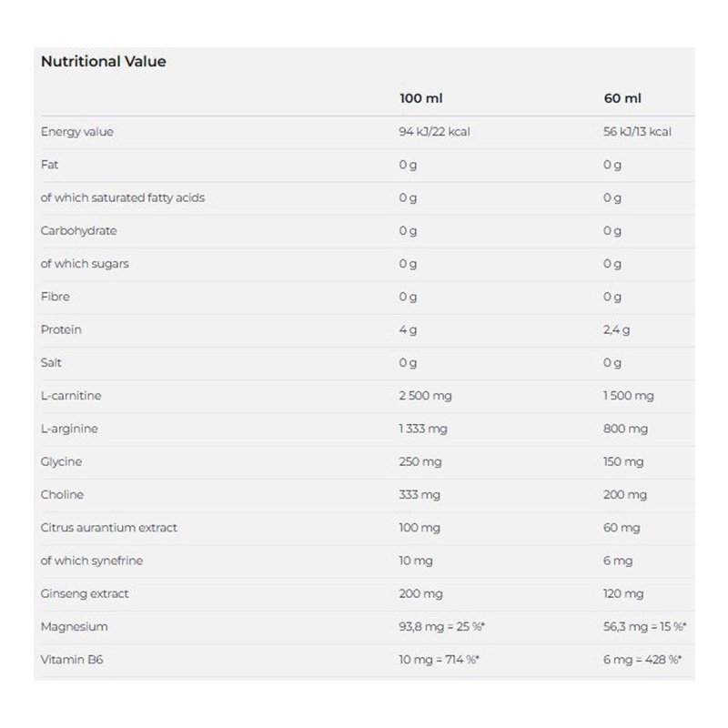Select the saturated fatty acids row label
This screenshot has width=728, height=728.
pos(123,197)
